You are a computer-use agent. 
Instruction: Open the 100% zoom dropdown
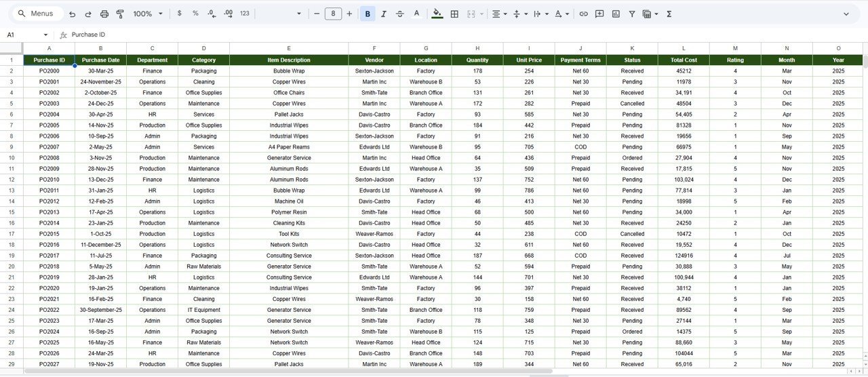148,14
